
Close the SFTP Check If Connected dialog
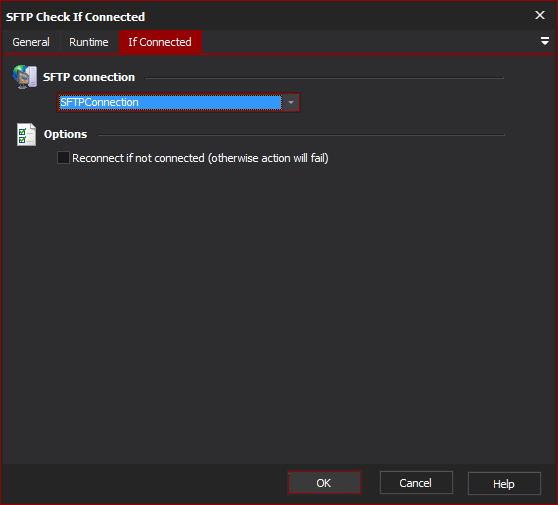click(x=540, y=15)
